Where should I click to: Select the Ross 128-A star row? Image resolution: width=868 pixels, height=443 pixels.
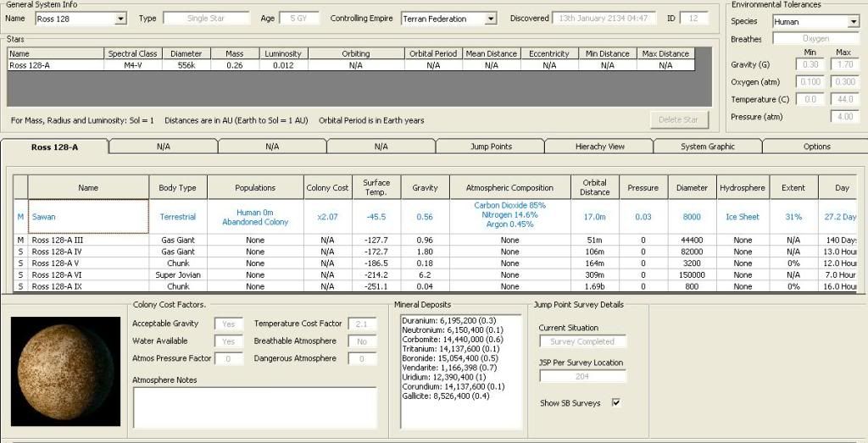click(351, 65)
